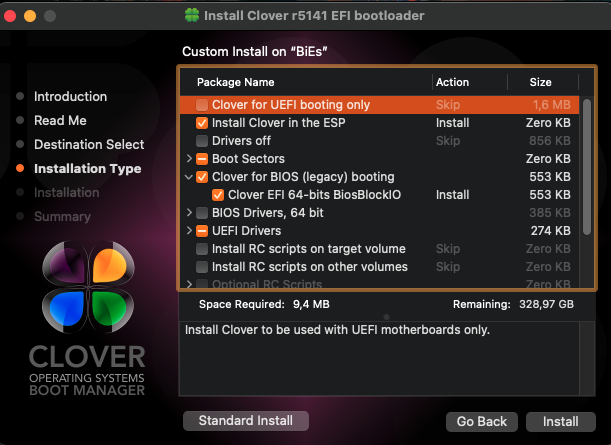
Task: Click the red close window button
Action: pos(10,16)
